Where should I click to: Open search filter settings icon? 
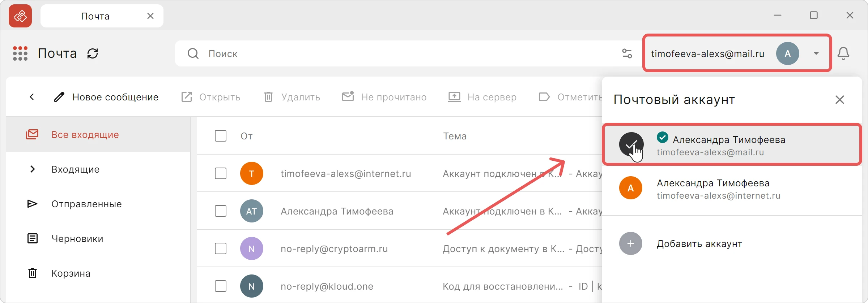627,53
